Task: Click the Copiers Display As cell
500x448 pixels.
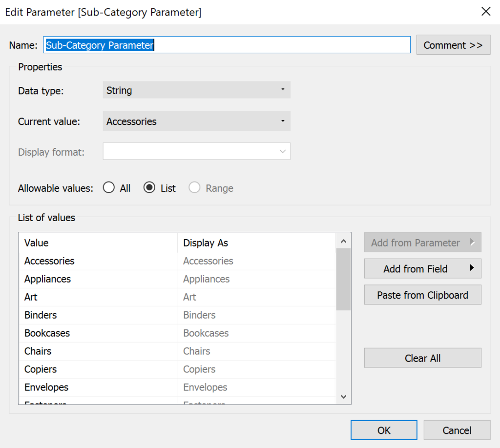Action: pos(199,369)
